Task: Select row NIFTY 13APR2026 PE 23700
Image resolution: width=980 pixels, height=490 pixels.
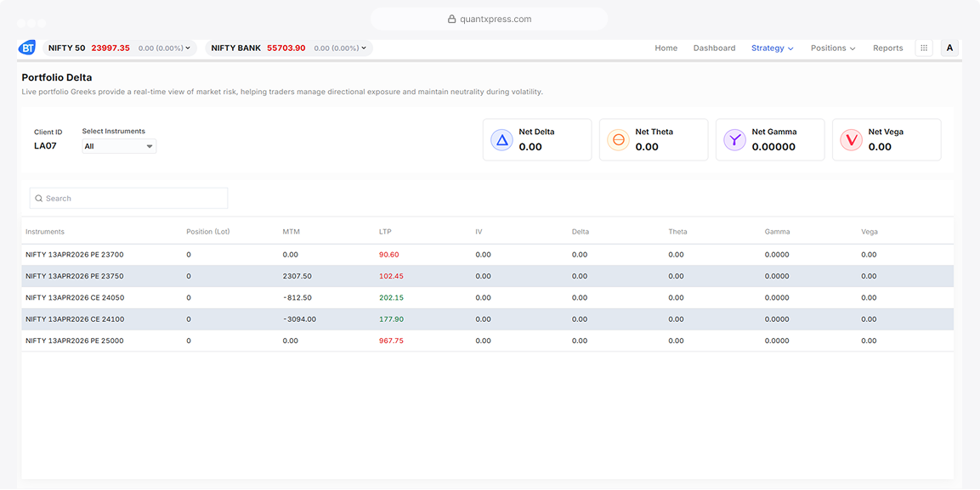Action: tap(488, 255)
